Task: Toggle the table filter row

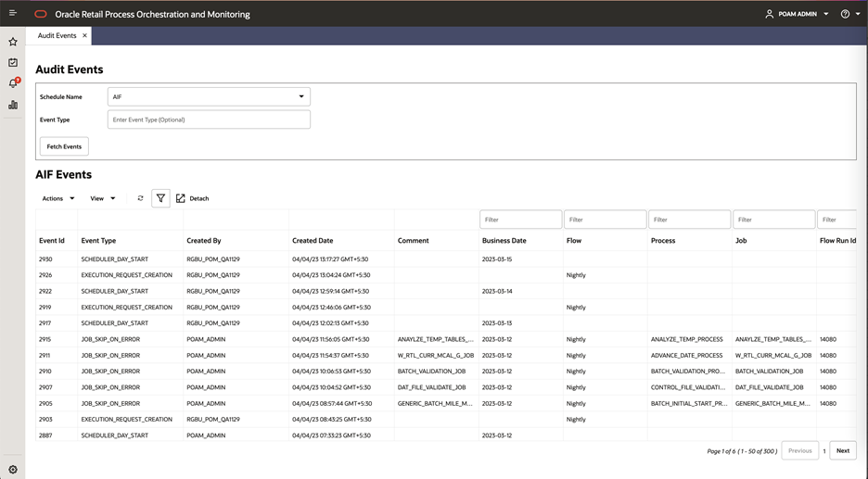Action: pos(160,198)
